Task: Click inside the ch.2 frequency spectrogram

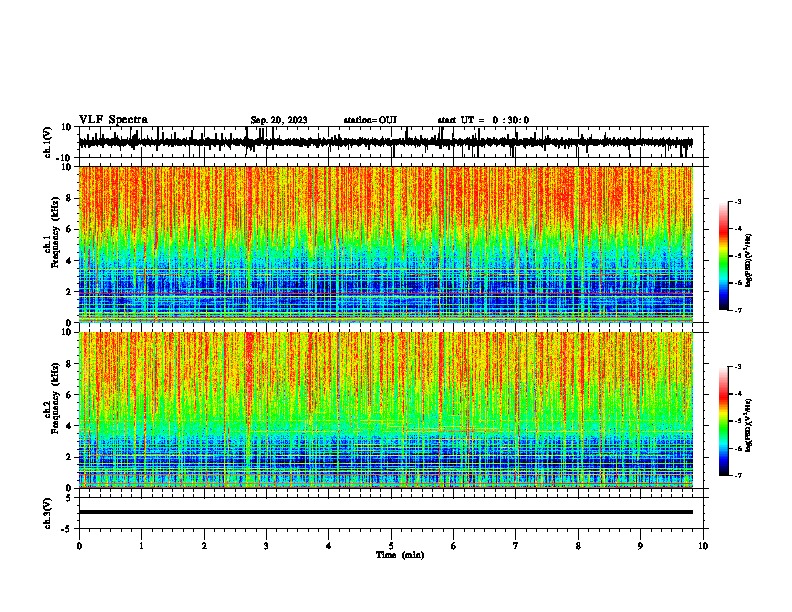Action: coord(386,410)
